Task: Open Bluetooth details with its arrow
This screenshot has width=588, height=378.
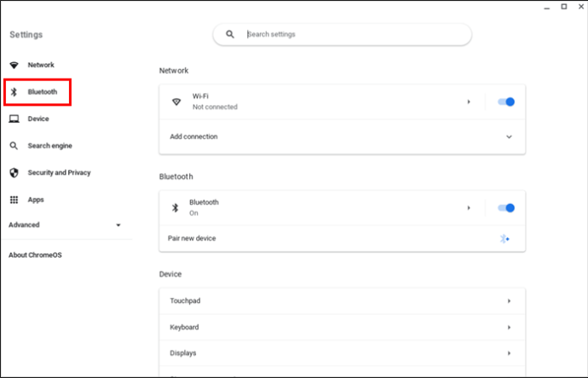Action: (469, 208)
